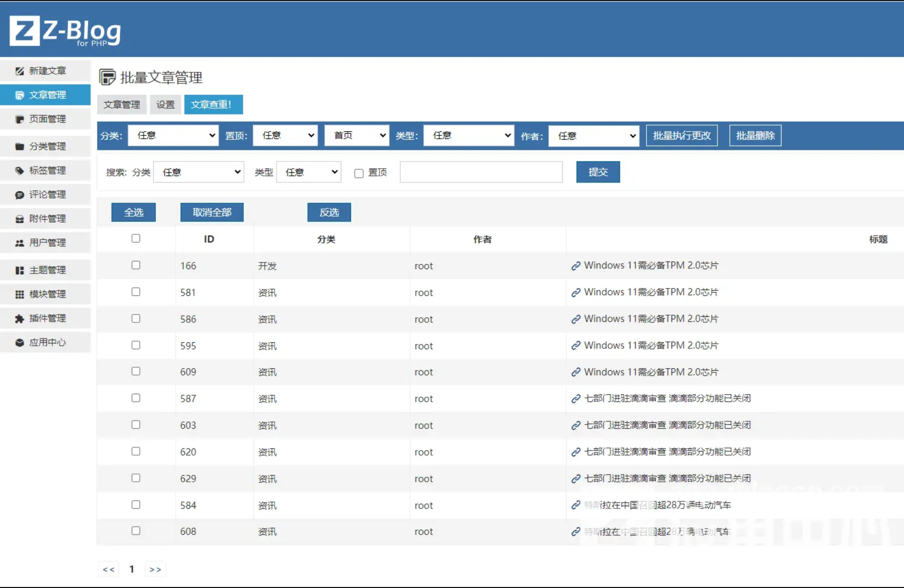Switch to the 文章查重! tab
This screenshot has width=904, height=588.
click(x=213, y=105)
